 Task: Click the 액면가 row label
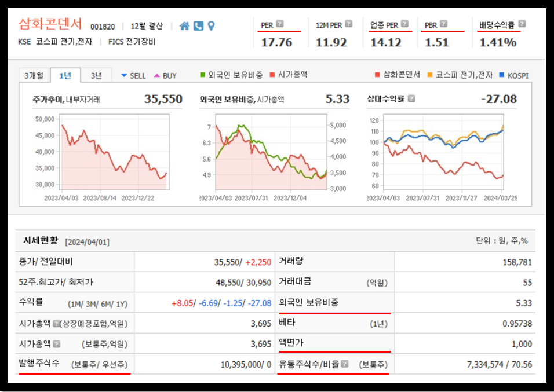coord(291,343)
